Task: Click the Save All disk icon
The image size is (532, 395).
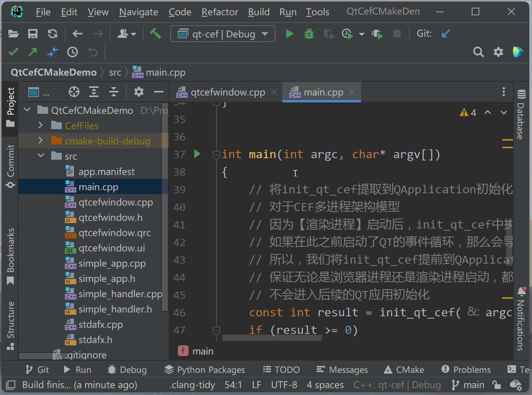Action: 33,34
